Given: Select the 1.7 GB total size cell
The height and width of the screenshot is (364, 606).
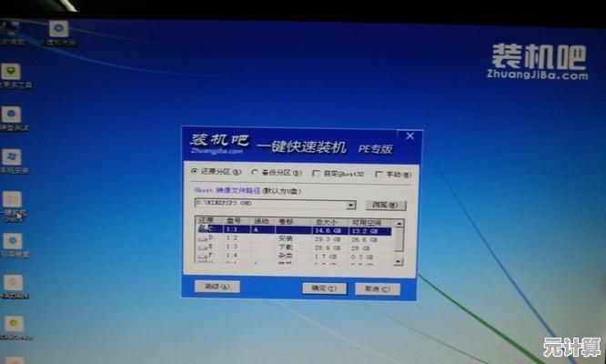Looking at the screenshot, I should [327, 257].
